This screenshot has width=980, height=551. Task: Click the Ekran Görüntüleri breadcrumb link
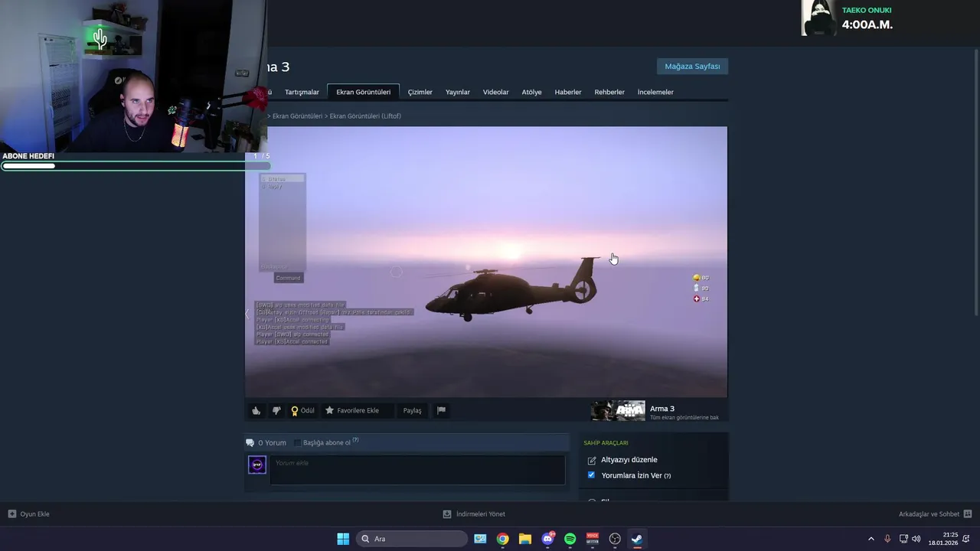pos(297,116)
